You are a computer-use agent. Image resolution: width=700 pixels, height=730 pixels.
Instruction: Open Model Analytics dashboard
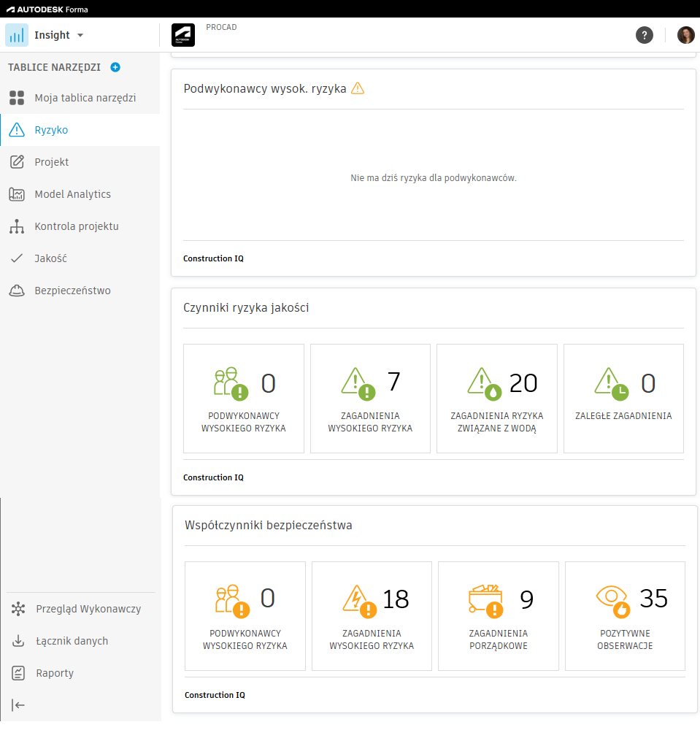[x=80, y=194]
